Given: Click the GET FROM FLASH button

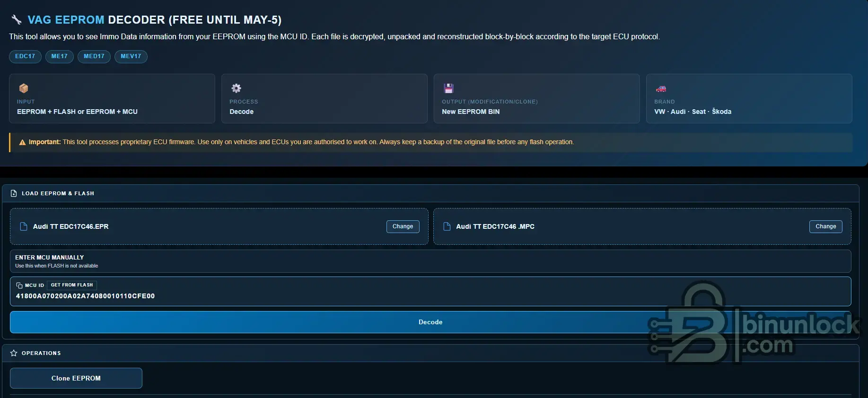Looking at the screenshot, I should [x=72, y=285].
